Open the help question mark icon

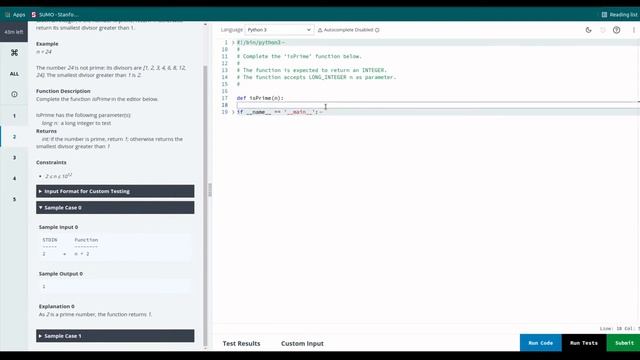coord(616,30)
